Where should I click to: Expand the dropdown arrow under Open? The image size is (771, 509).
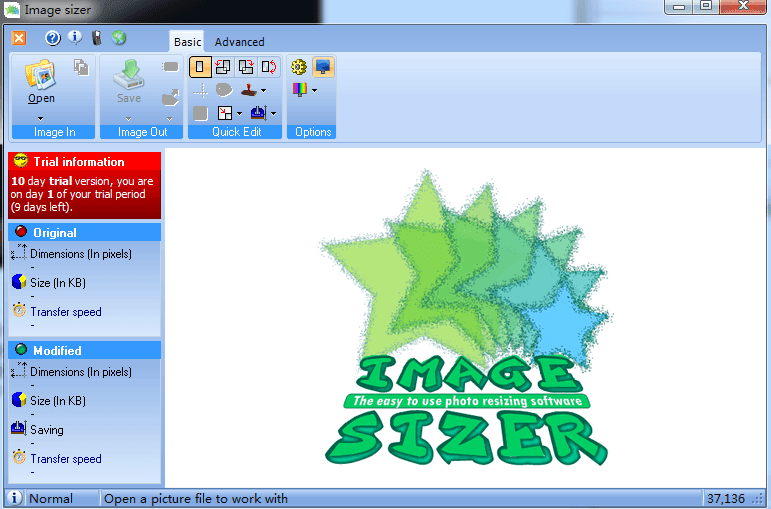coord(41,118)
